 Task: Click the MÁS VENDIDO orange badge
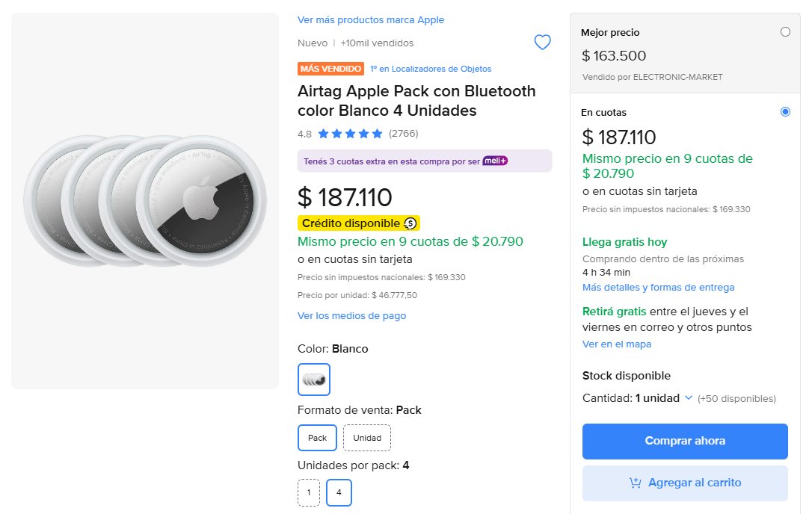click(330, 69)
